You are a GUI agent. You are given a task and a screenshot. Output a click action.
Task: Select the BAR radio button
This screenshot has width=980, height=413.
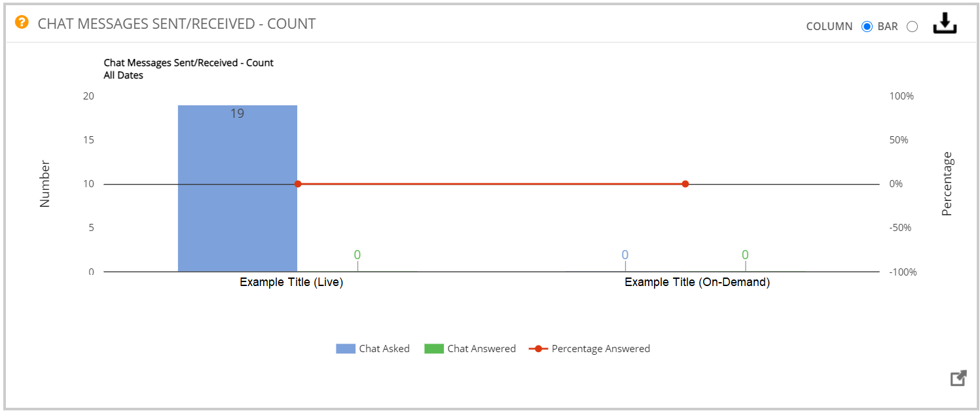point(913,27)
